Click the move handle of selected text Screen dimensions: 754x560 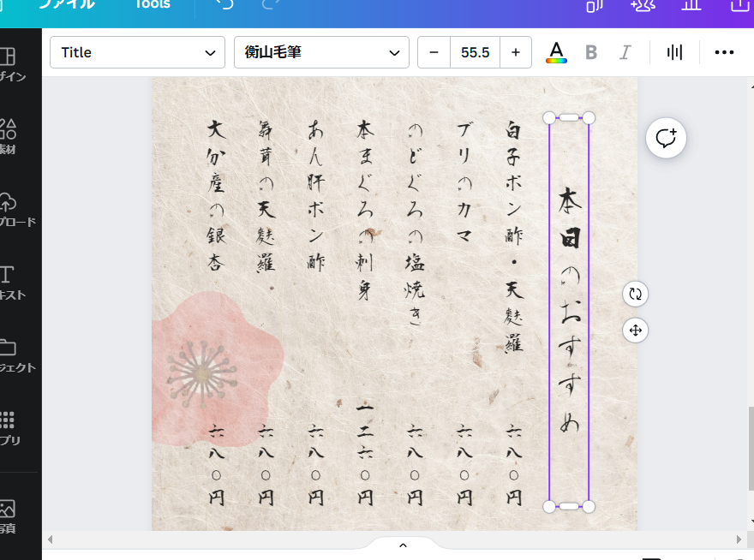635,331
